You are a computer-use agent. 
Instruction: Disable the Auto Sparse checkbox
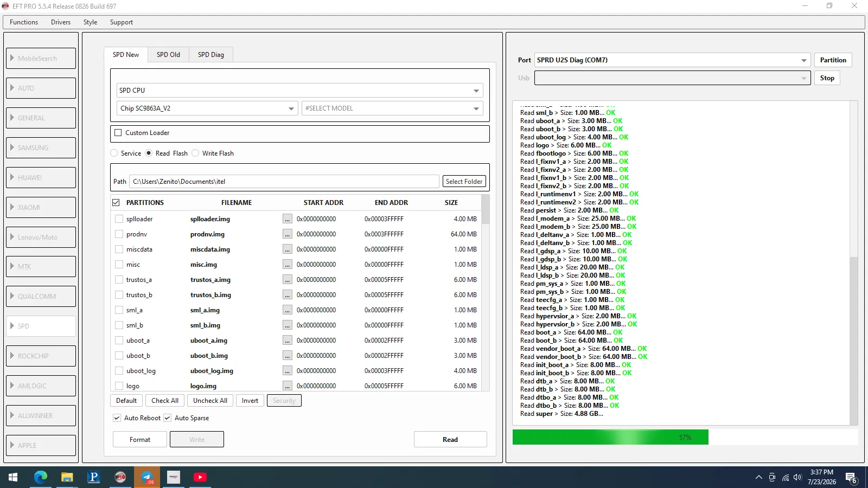click(x=167, y=418)
